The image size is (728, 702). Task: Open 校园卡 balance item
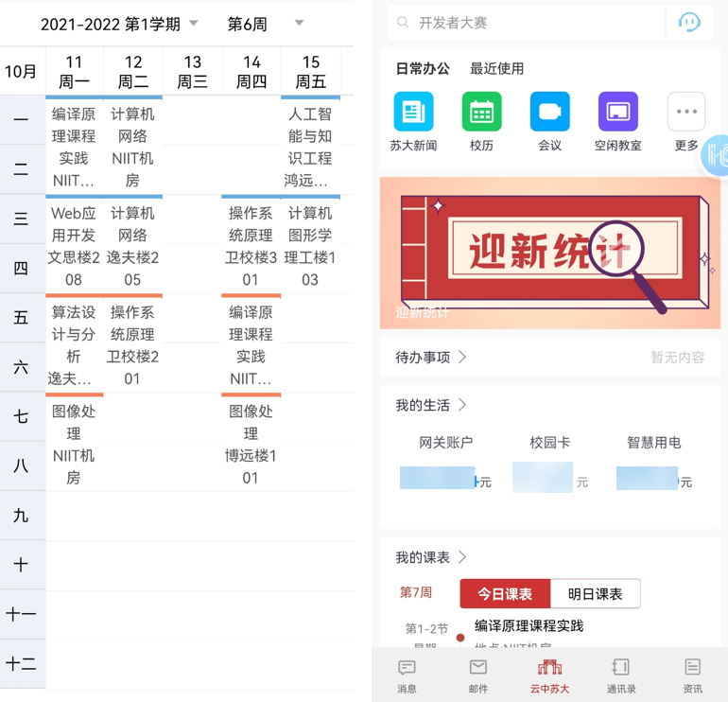pos(549,463)
